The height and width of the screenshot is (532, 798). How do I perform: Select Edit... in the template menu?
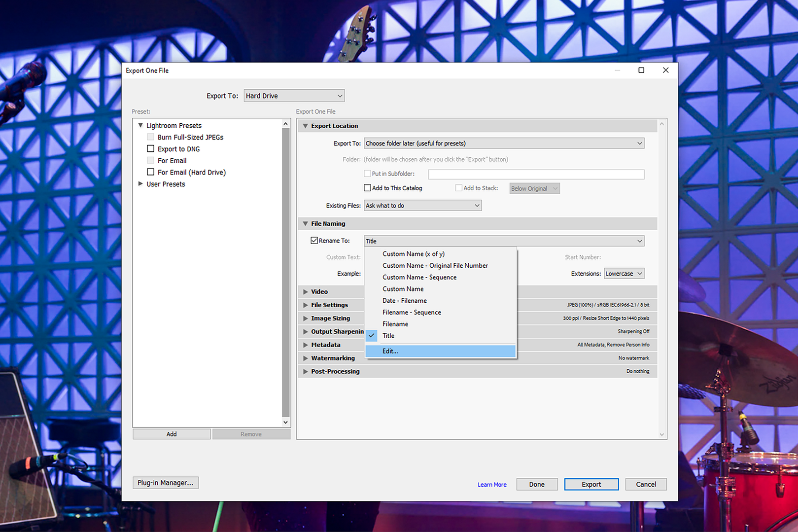point(441,351)
